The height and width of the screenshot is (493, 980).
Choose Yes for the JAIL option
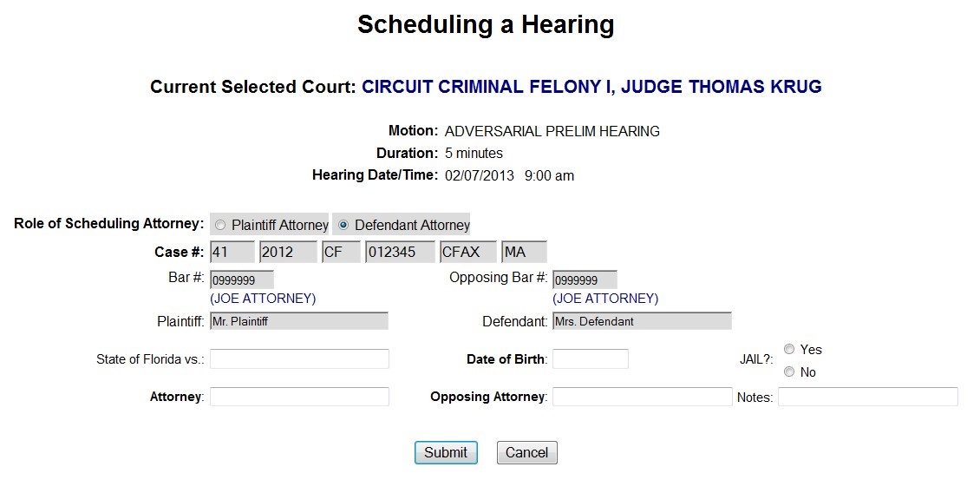click(789, 349)
